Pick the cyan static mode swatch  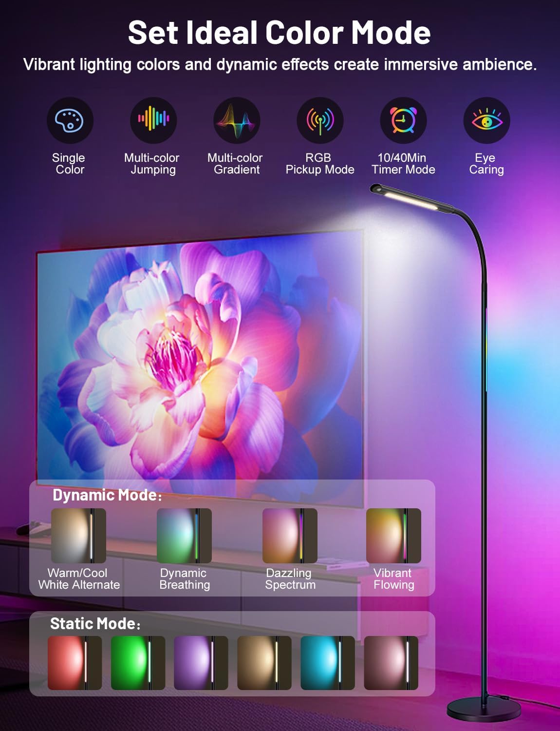pyautogui.click(x=328, y=663)
